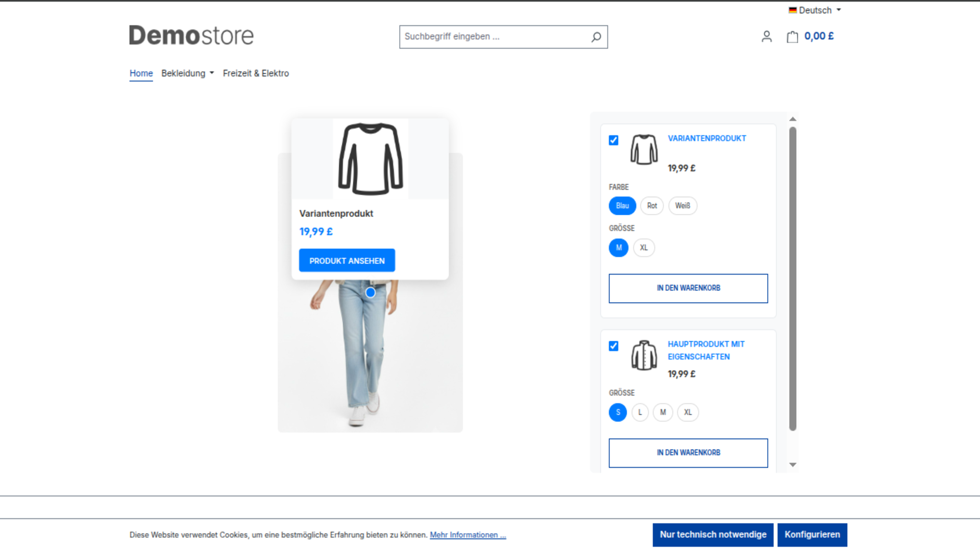Select the Weiß color option
980x551 pixels.
click(682, 206)
